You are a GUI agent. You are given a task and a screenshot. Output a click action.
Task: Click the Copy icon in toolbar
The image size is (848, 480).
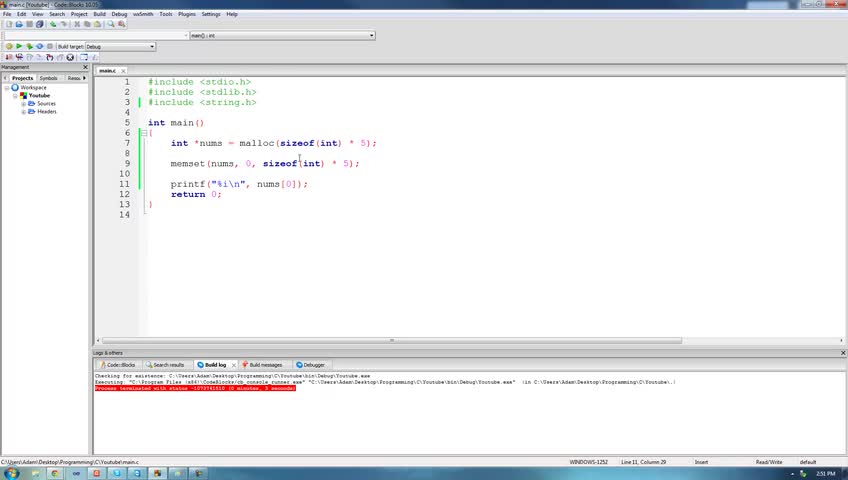click(x=87, y=24)
